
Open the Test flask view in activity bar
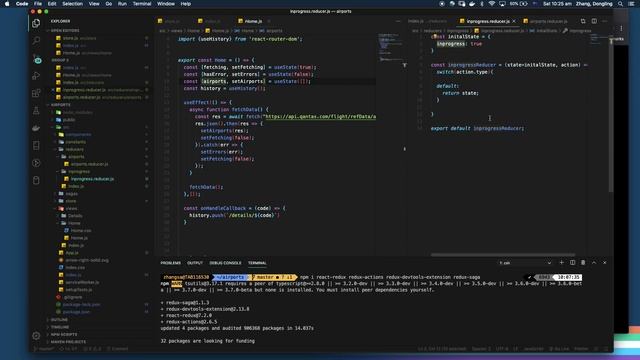(x=36, y=110)
